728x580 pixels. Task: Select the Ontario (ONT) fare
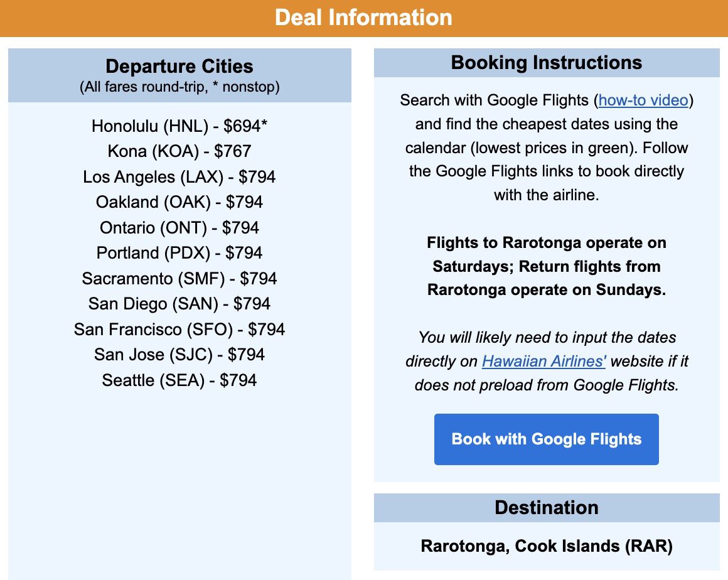178,227
